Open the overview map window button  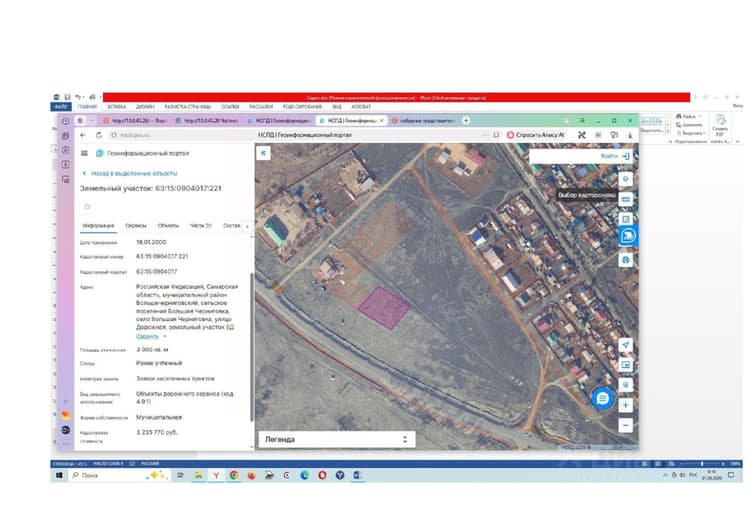pos(626,365)
